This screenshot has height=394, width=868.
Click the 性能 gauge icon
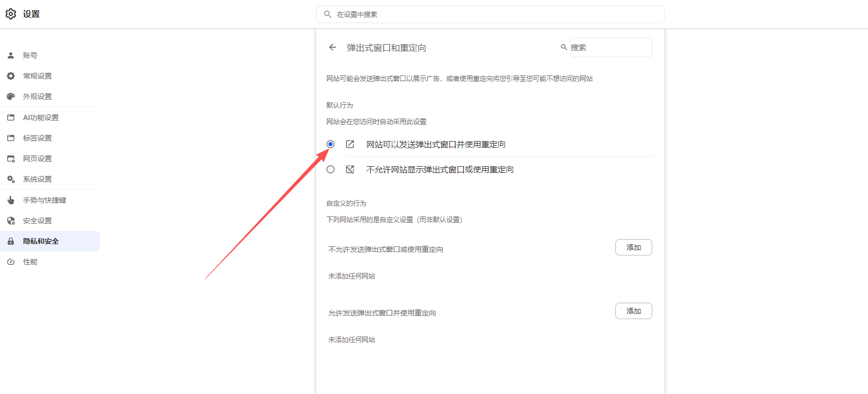(x=11, y=262)
